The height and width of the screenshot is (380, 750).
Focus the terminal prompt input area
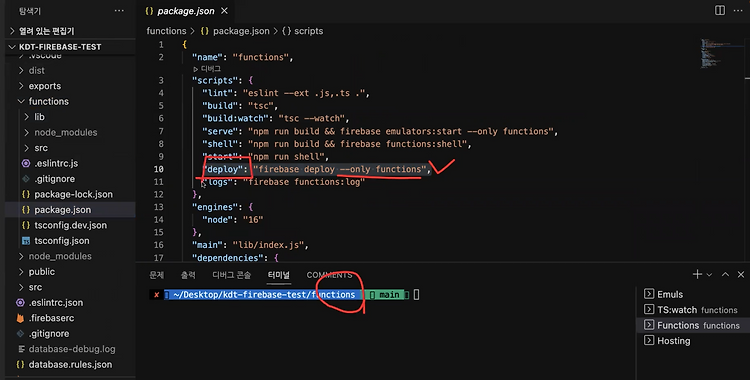click(x=417, y=295)
